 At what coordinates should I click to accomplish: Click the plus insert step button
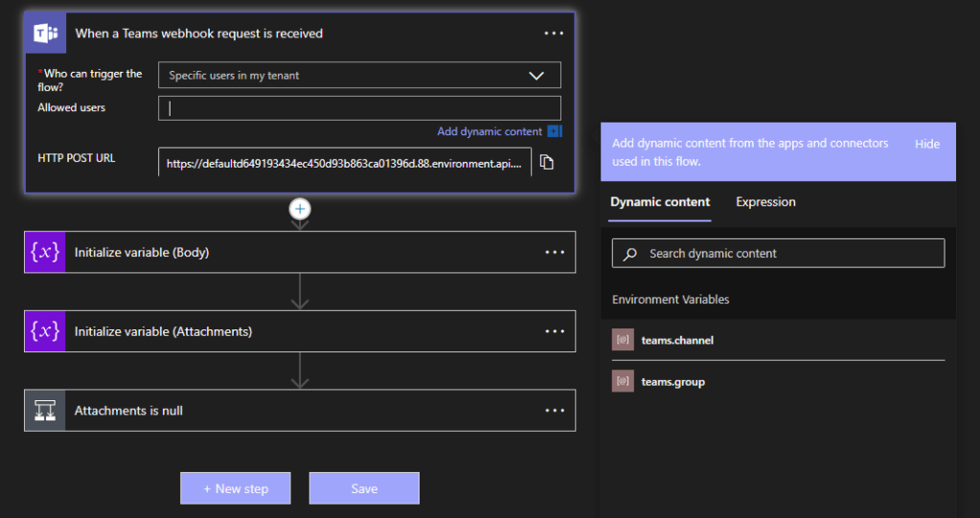click(300, 209)
